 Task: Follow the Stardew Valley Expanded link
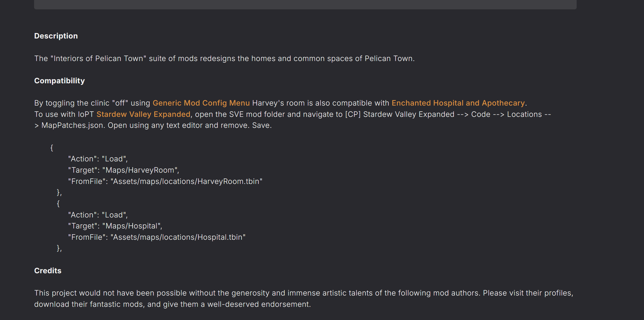pyautogui.click(x=143, y=114)
